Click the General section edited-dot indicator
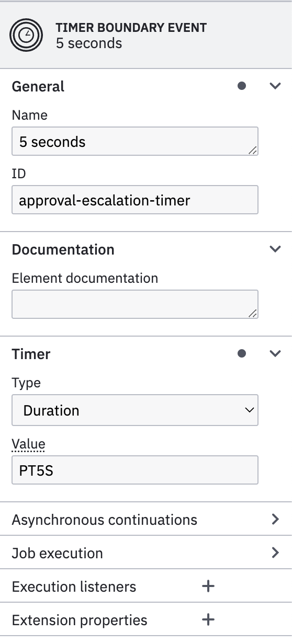Screen dimensions: 292x644 tap(242, 86)
